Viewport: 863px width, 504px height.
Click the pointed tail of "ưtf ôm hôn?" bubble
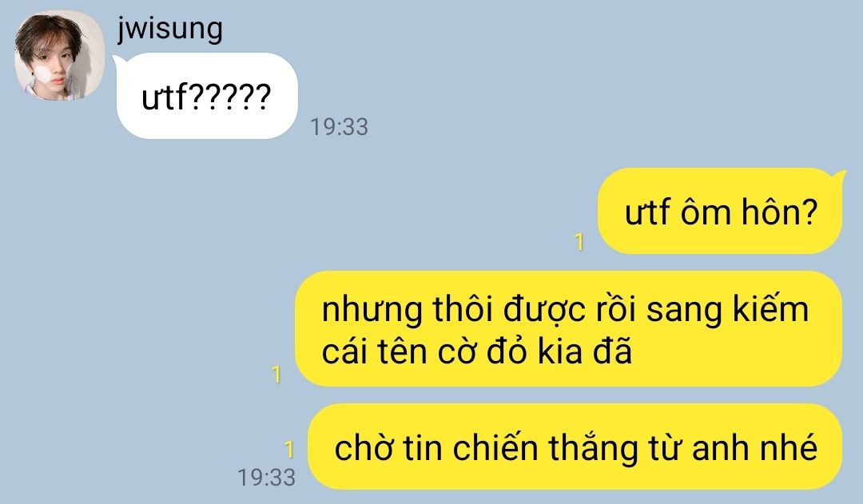(839, 176)
